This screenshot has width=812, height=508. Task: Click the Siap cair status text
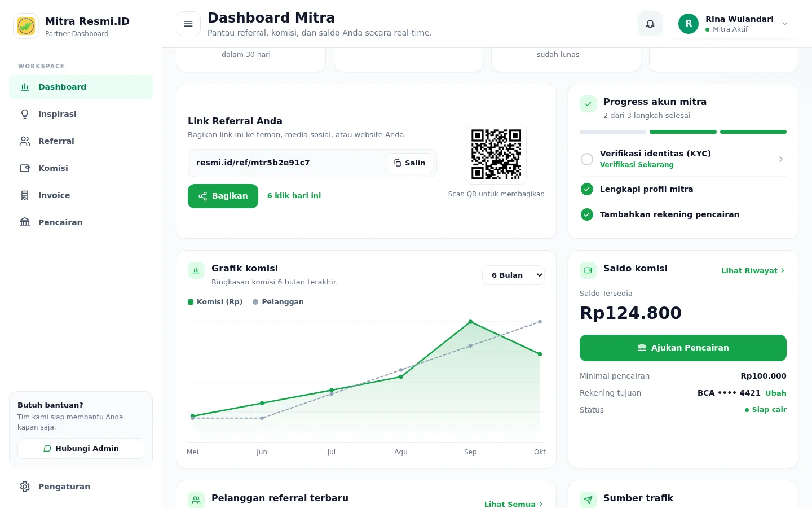[769, 410]
